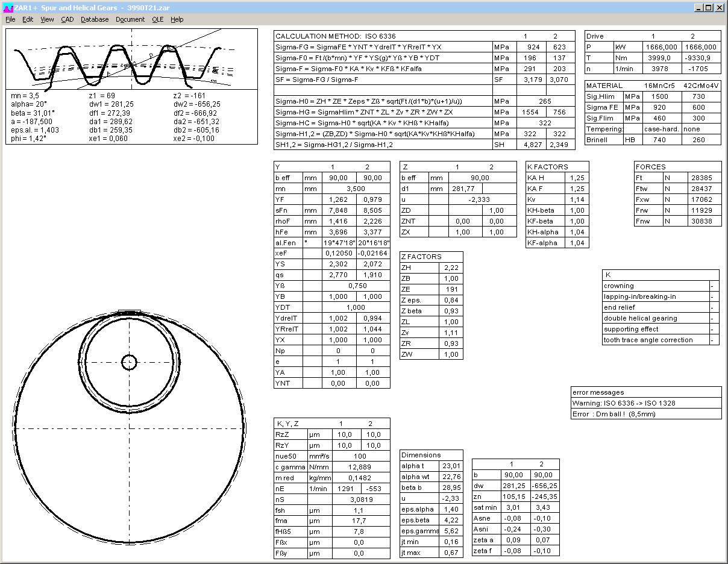The width and height of the screenshot is (728, 564).
Task: Maximize the ZAR1+ window
Action: pyautogui.click(x=709, y=8)
